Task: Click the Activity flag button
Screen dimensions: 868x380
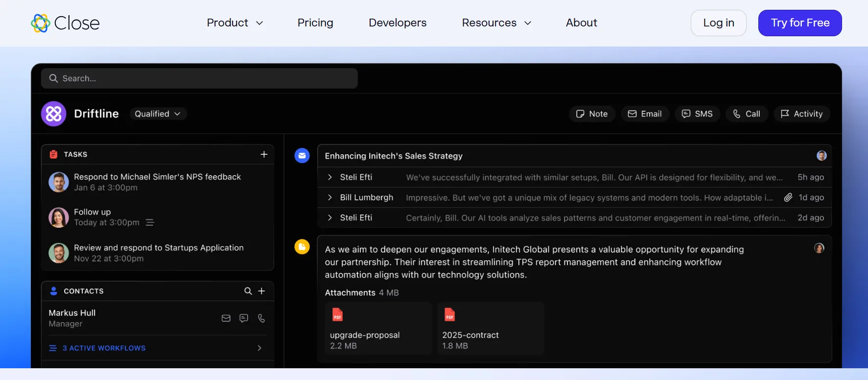Action: (x=801, y=114)
